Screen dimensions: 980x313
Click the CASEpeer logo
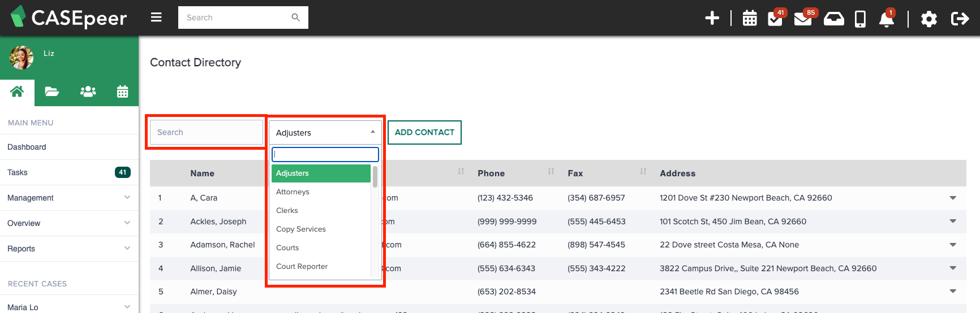click(68, 18)
